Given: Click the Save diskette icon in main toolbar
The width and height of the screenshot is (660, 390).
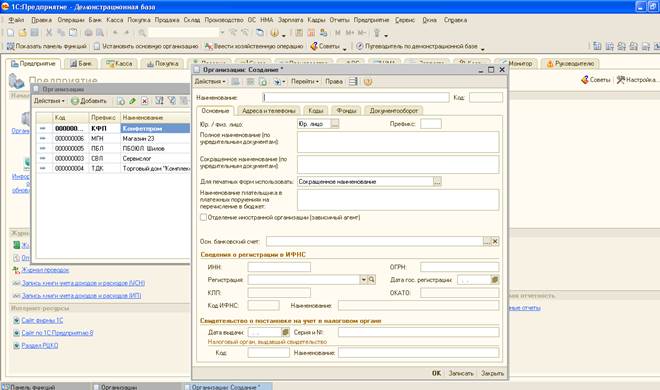Looking at the screenshot, I should click(35, 33).
